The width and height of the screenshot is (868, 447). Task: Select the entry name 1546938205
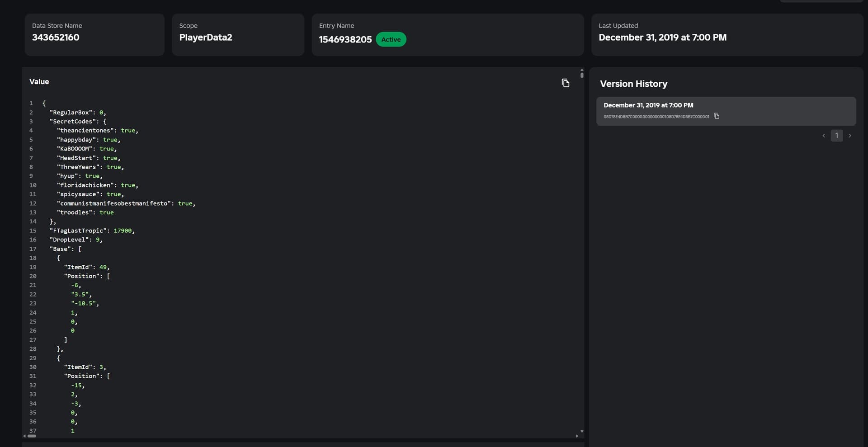point(345,40)
